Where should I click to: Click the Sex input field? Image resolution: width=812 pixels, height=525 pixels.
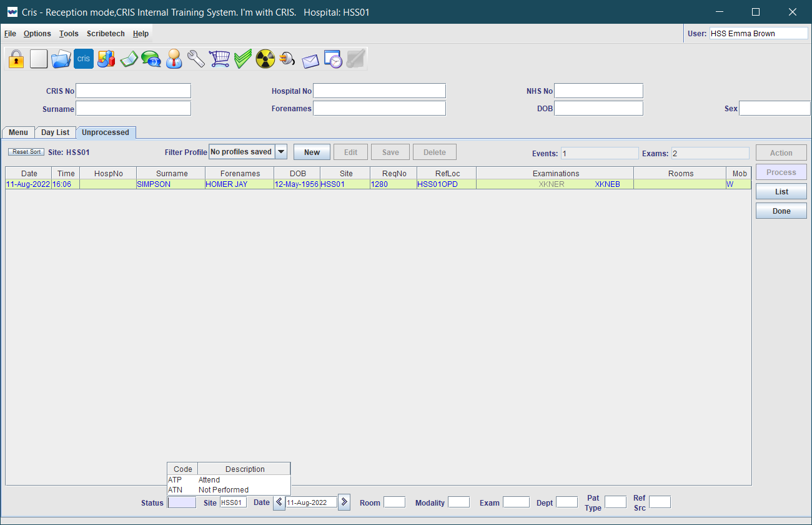point(775,108)
